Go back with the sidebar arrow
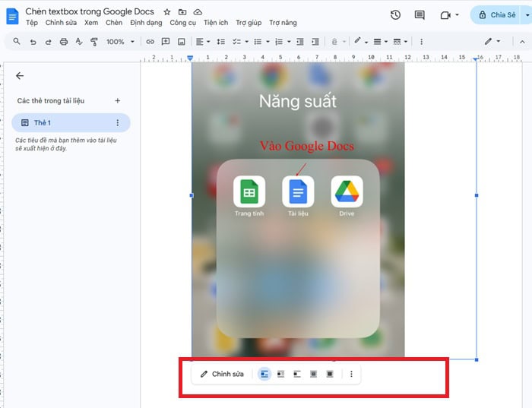Image resolution: width=532 pixels, height=408 pixels. pyautogui.click(x=20, y=76)
